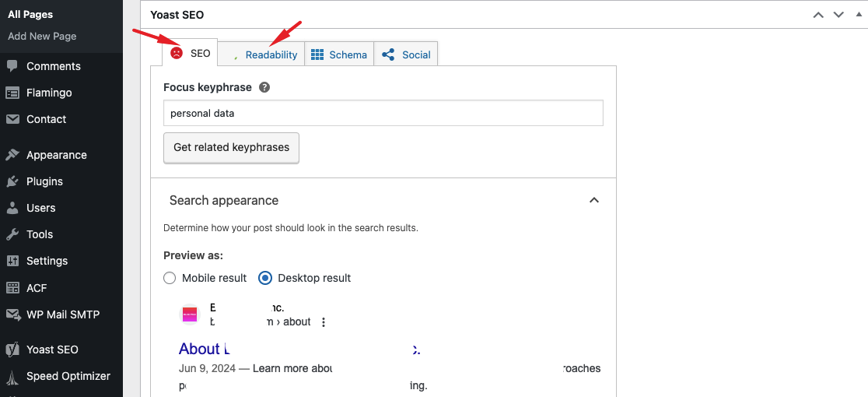The image size is (868, 397).
Task: Click the Search appearance heading
Action: tap(224, 200)
